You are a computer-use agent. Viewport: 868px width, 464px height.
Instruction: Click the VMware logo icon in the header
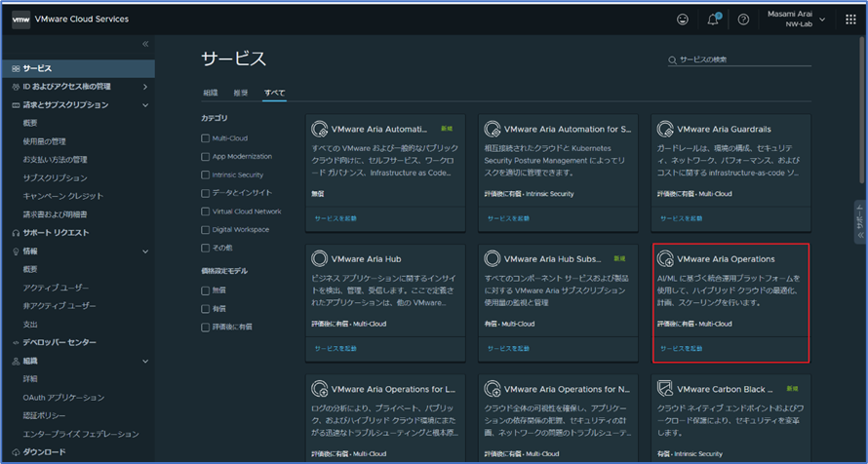[x=21, y=19]
